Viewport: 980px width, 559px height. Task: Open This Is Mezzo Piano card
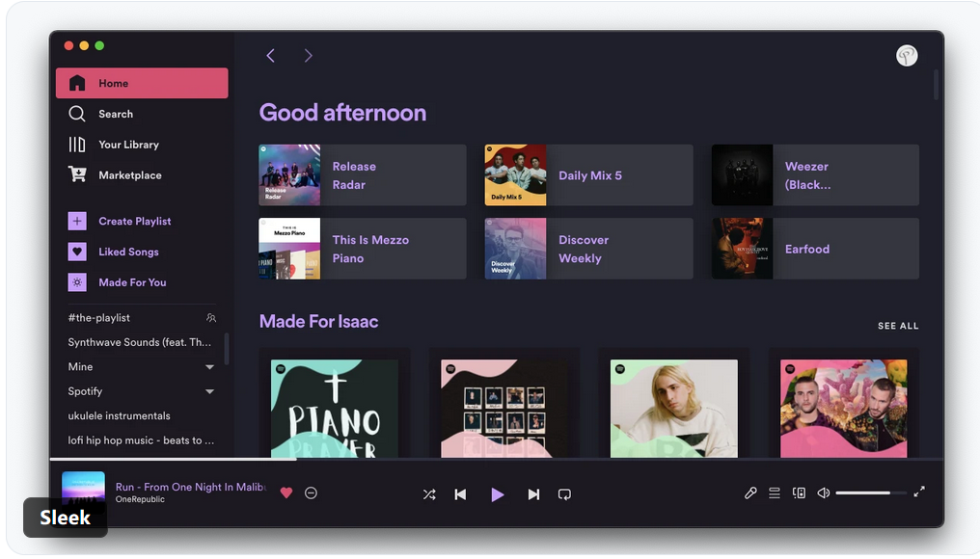(x=363, y=249)
